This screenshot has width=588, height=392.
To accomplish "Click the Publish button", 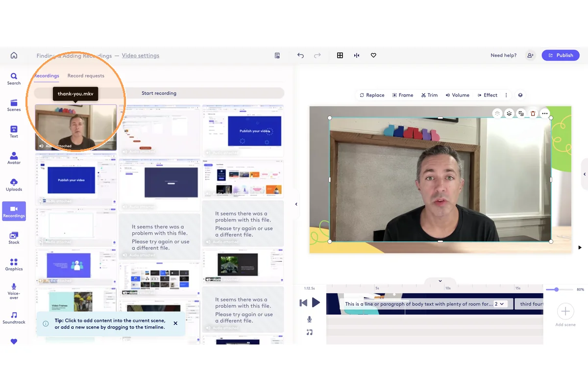I will pyautogui.click(x=560, y=55).
